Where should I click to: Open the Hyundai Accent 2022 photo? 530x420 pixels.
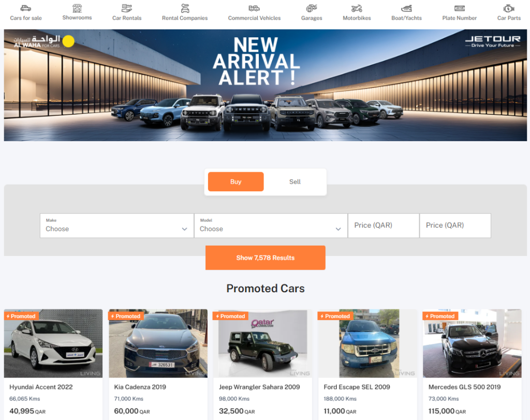(53, 343)
